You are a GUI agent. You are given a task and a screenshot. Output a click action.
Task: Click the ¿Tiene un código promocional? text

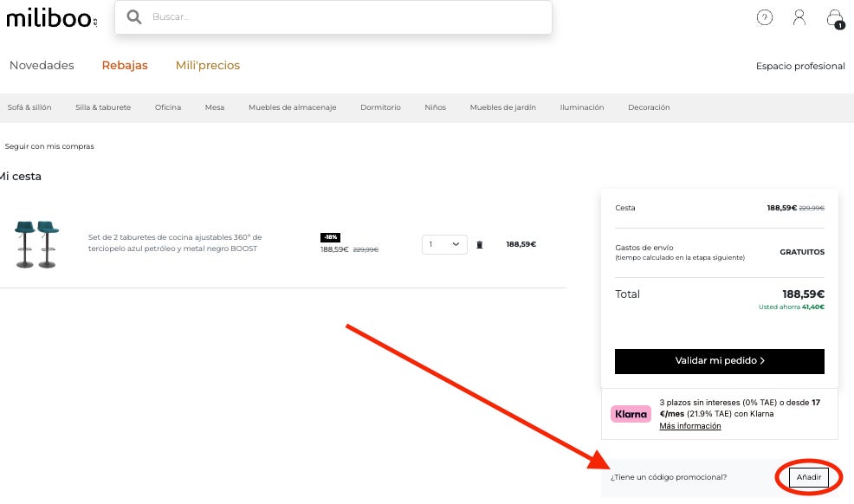pos(669,477)
